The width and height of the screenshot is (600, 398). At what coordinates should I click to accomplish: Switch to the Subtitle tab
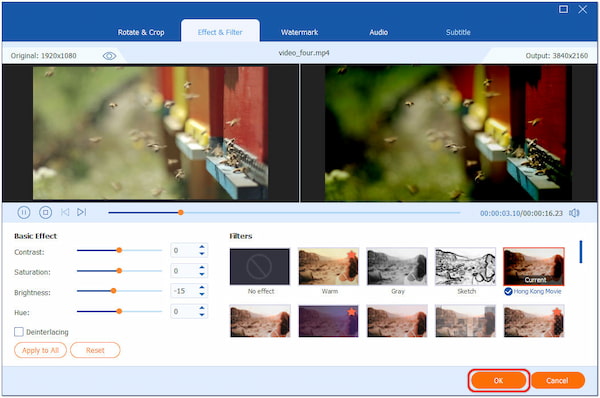(458, 32)
